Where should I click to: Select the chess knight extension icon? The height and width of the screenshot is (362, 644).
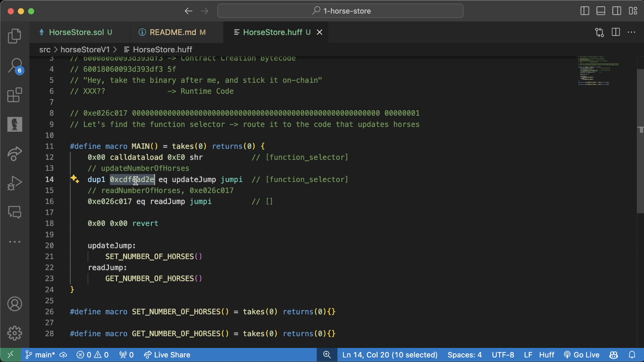click(14, 124)
